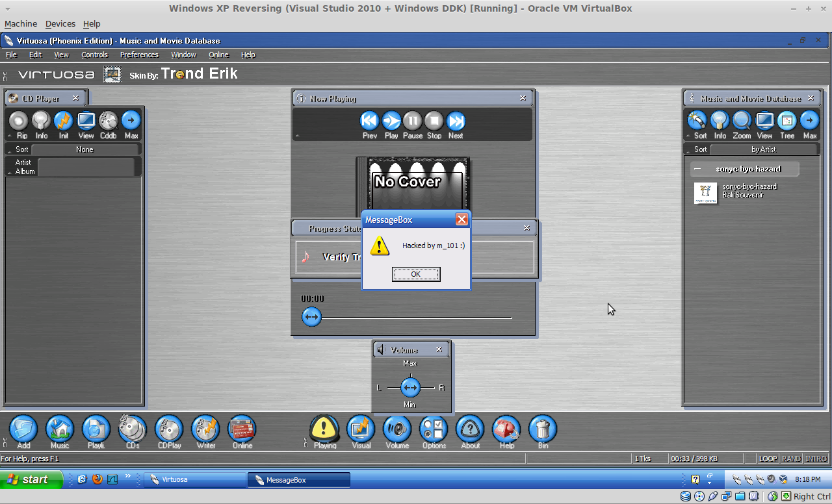Open the Visual icon

point(361,429)
